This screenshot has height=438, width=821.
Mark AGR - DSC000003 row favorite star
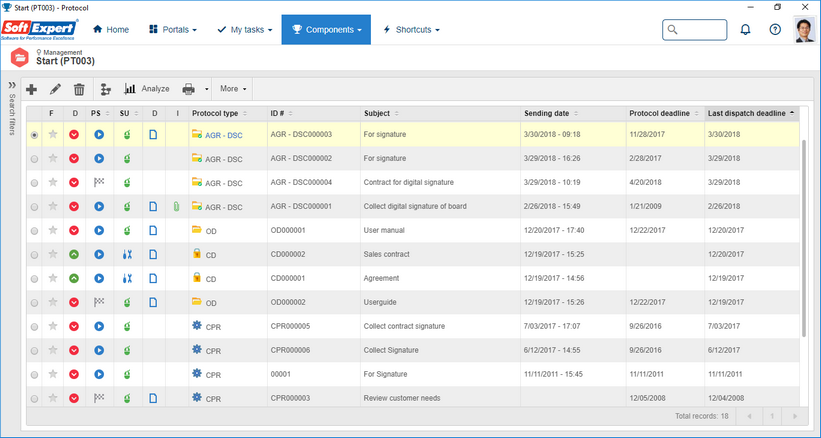pos(53,134)
